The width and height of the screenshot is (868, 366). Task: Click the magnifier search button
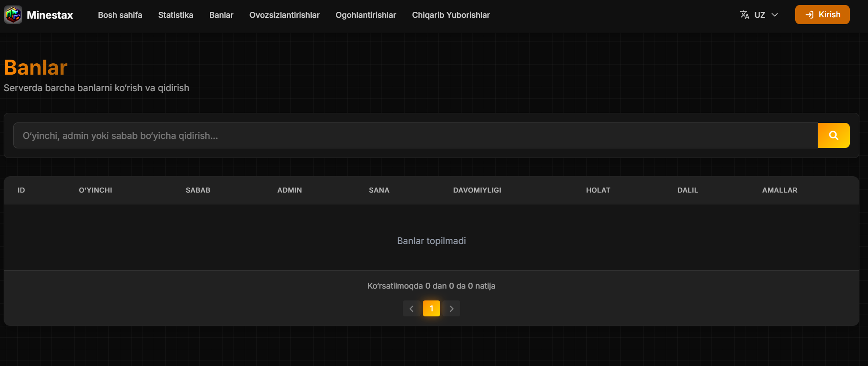(x=833, y=136)
